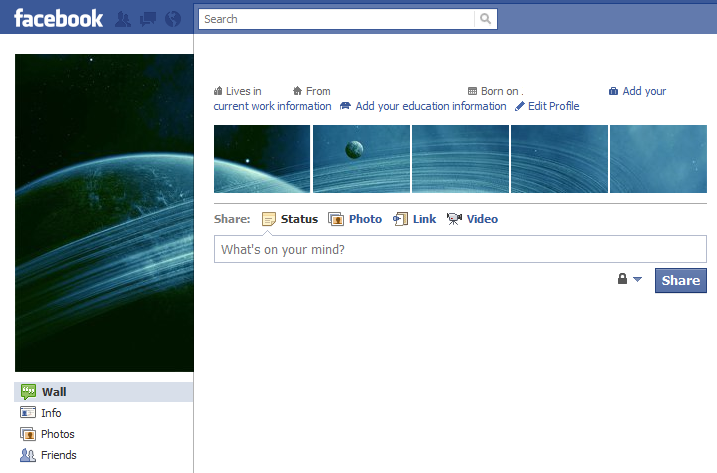Click the Edit Profile pencil icon
This screenshot has height=473, width=717.
[519, 106]
